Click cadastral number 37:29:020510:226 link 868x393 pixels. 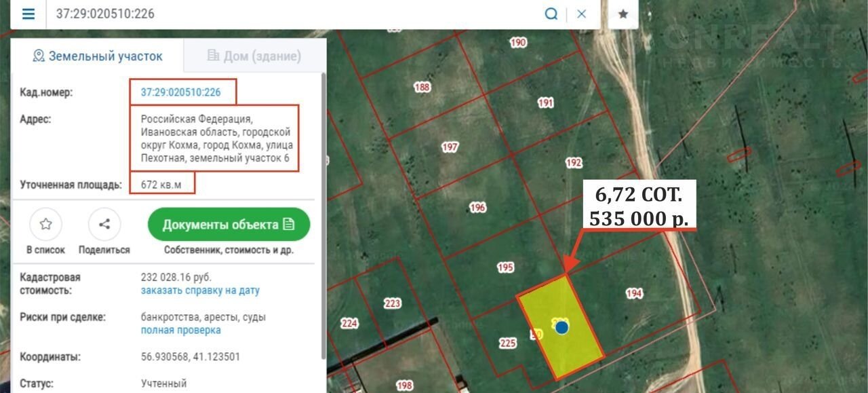click(181, 92)
